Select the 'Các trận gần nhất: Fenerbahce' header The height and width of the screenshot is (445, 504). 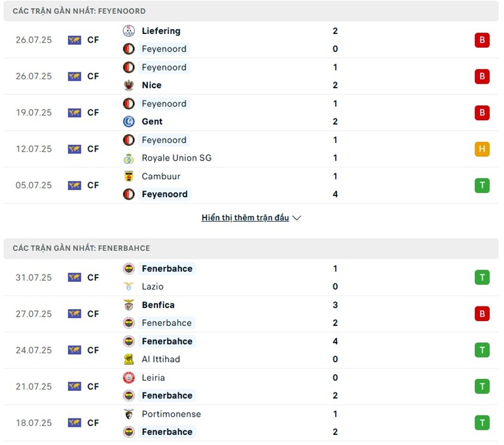coord(81,248)
